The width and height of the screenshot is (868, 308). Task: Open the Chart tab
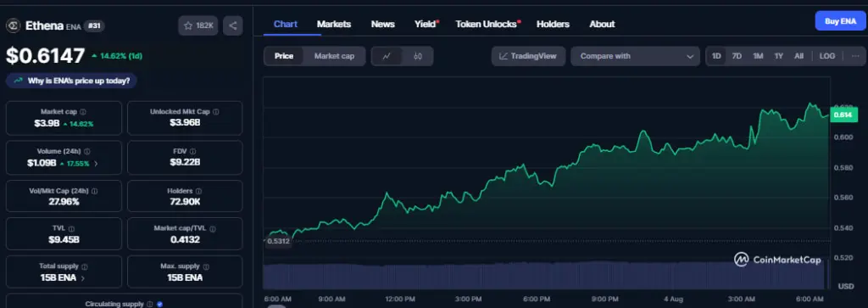[x=286, y=24]
